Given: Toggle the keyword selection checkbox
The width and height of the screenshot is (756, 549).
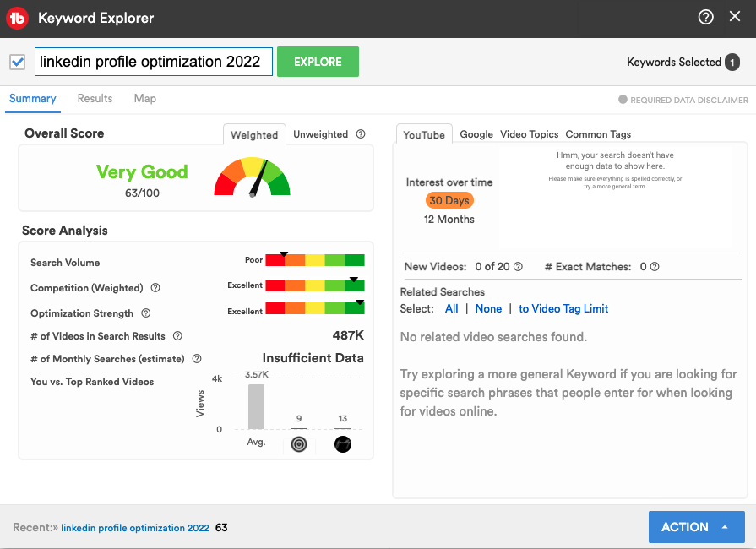Looking at the screenshot, I should coord(18,62).
